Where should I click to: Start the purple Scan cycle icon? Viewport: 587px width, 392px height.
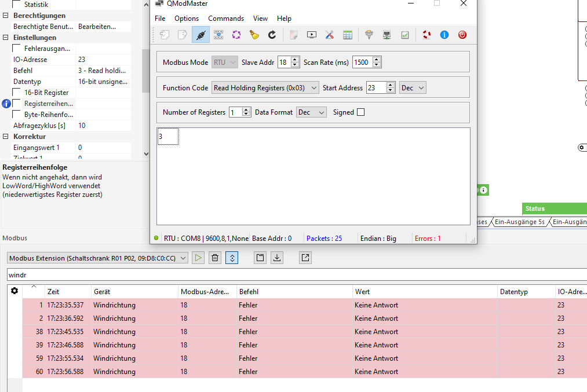[236, 35]
